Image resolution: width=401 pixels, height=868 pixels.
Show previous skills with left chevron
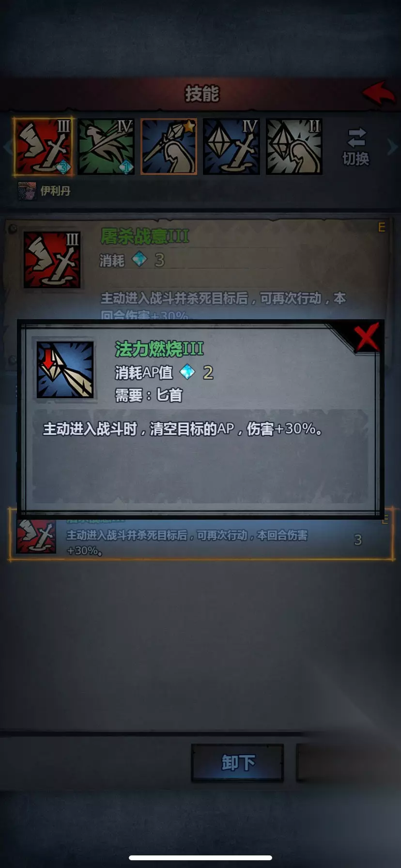(x=7, y=146)
